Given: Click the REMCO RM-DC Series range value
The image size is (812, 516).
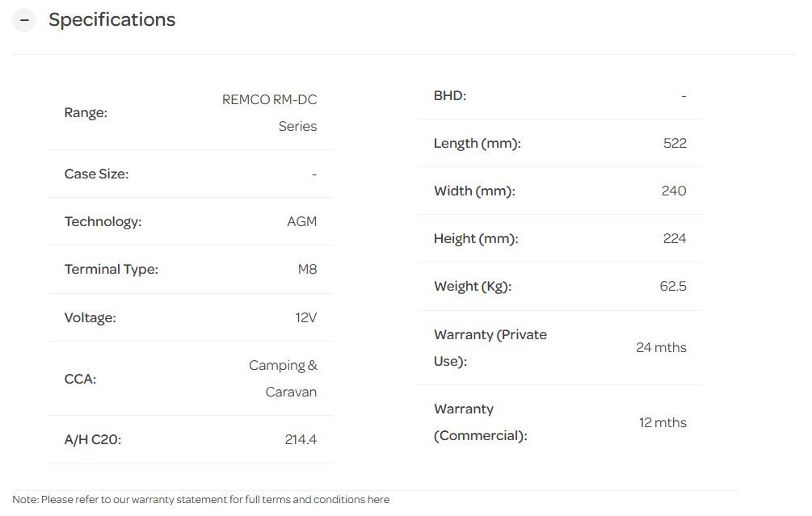Looking at the screenshot, I should (x=270, y=113).
